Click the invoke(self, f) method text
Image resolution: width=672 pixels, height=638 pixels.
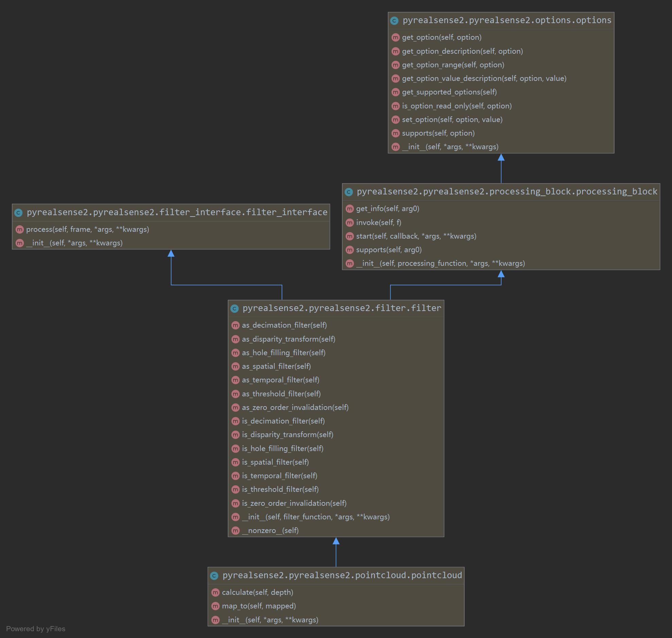pos(379,223)
